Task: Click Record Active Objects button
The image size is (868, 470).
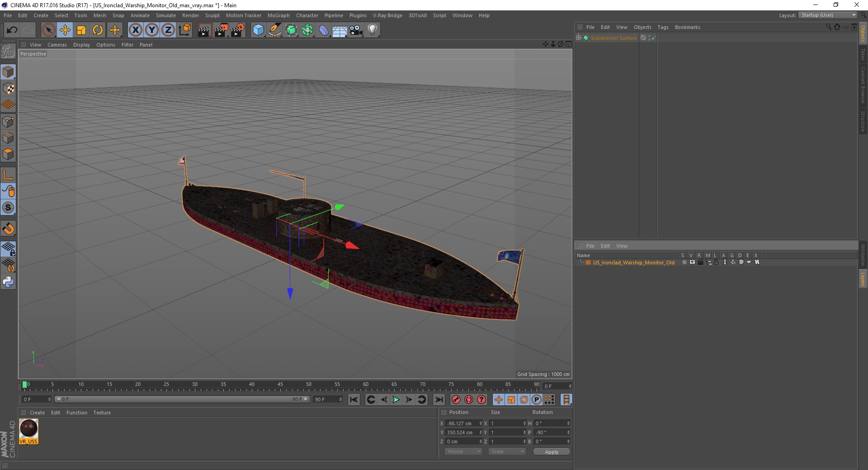Action: 456,399
